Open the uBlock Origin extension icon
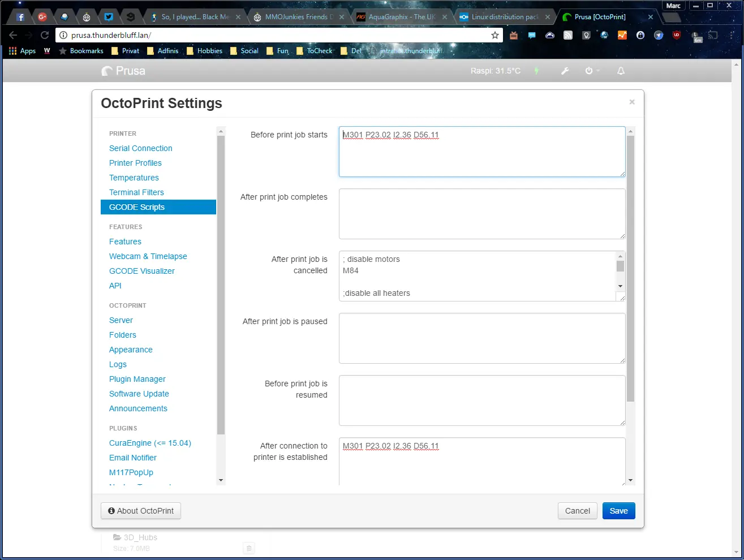This screenshot has height=560, width=744. pos(676,35)
